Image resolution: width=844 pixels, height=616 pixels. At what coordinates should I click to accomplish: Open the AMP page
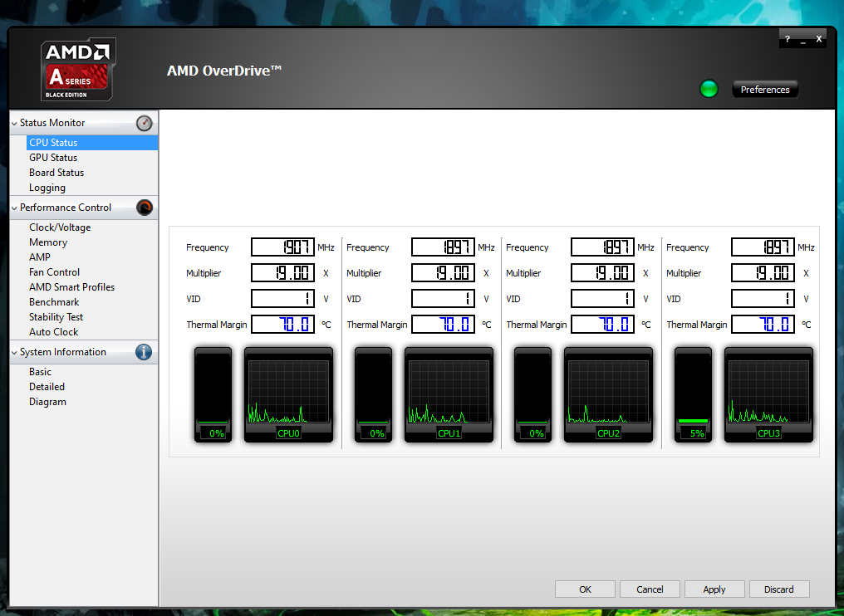coord(40,257)
